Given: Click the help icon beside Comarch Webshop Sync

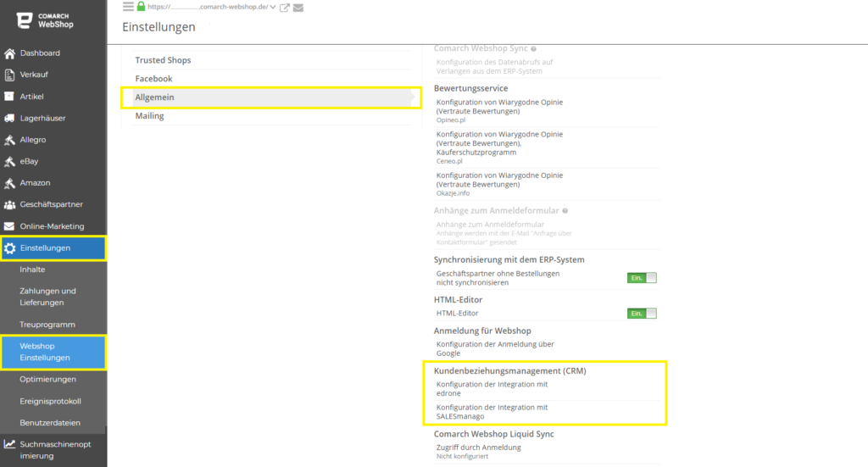Looking at the screenshot, I should (x=533, y=48).
